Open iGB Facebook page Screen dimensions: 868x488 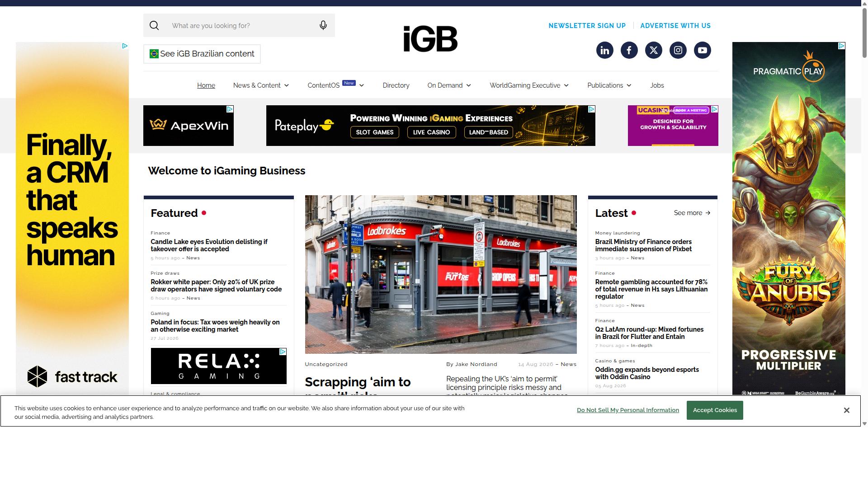tap(629, 50)
